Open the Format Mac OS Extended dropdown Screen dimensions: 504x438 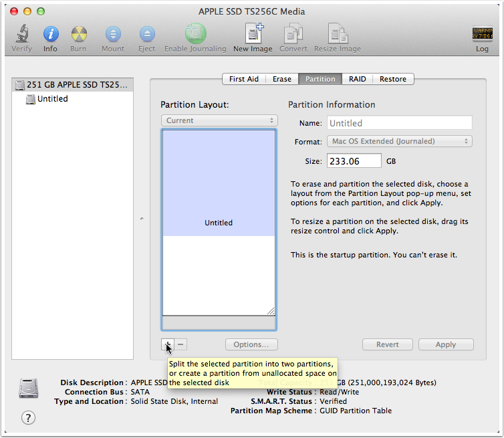coord(400,141)
